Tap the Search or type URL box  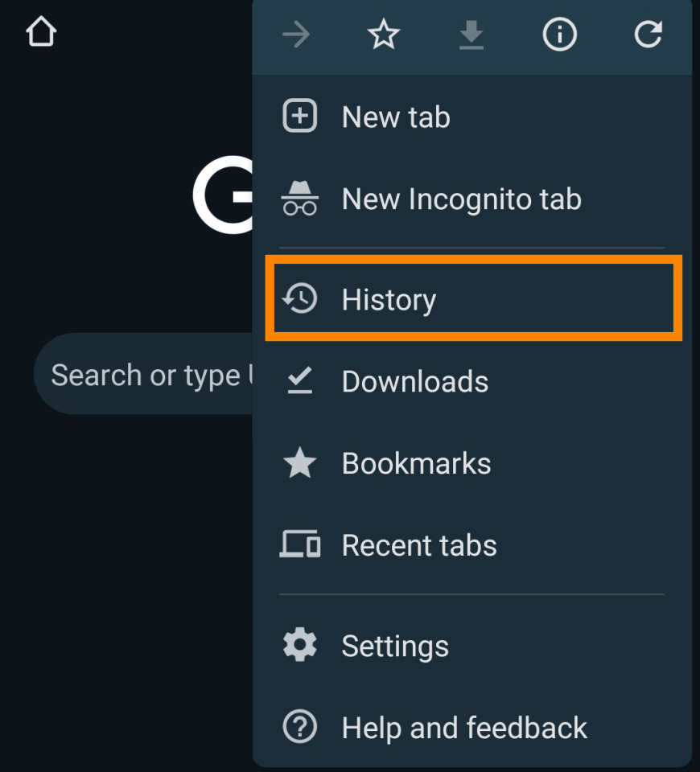pyautogui.click(x=145, y=375)
